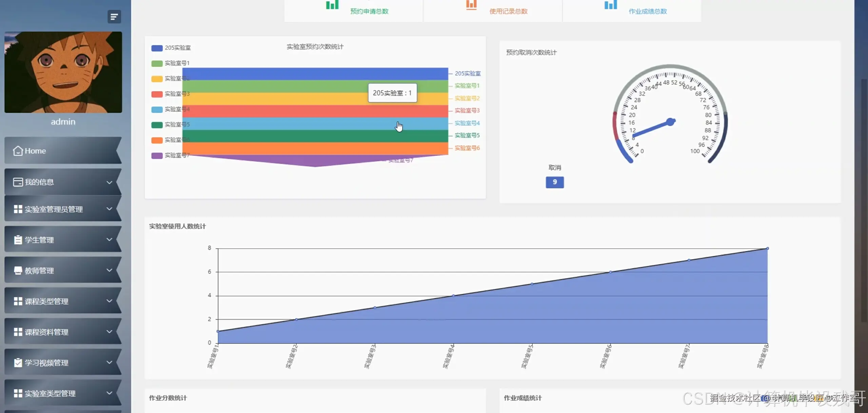Screen dimensions: 868x413
Task: Click the 我的信息 card icon
Action: coord(18,182)
